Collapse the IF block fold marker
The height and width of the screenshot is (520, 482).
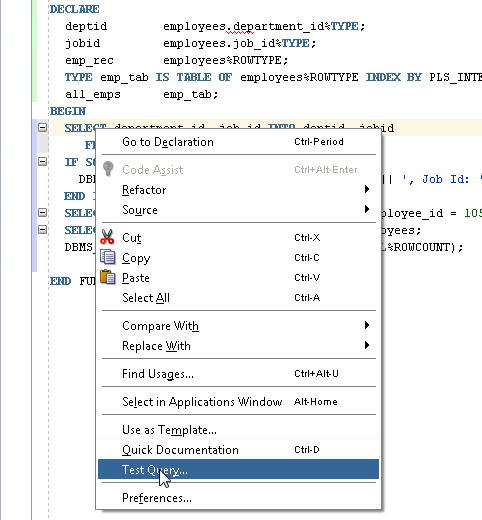42,162
